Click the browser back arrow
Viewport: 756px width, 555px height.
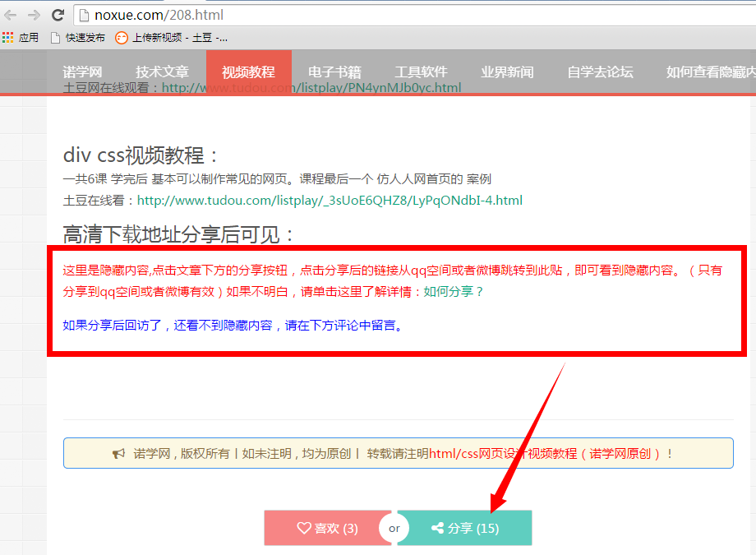click(x=10, y=16)
